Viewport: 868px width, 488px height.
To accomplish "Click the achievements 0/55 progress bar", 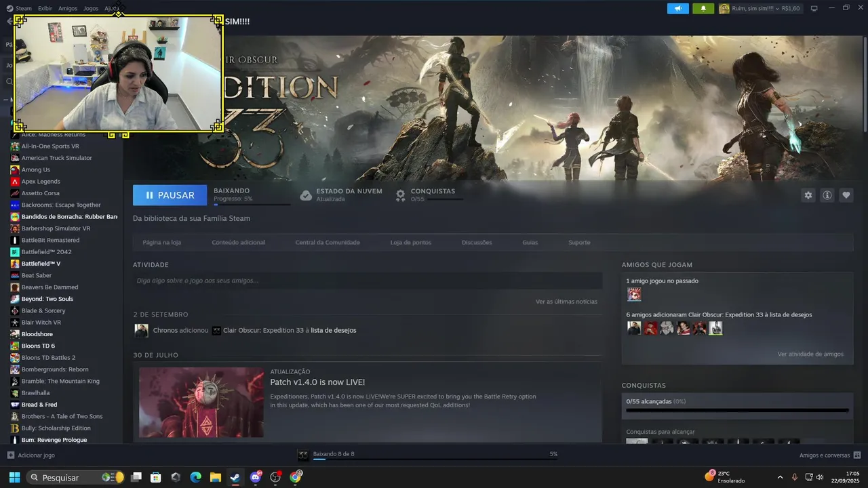I will click(737, 410).
